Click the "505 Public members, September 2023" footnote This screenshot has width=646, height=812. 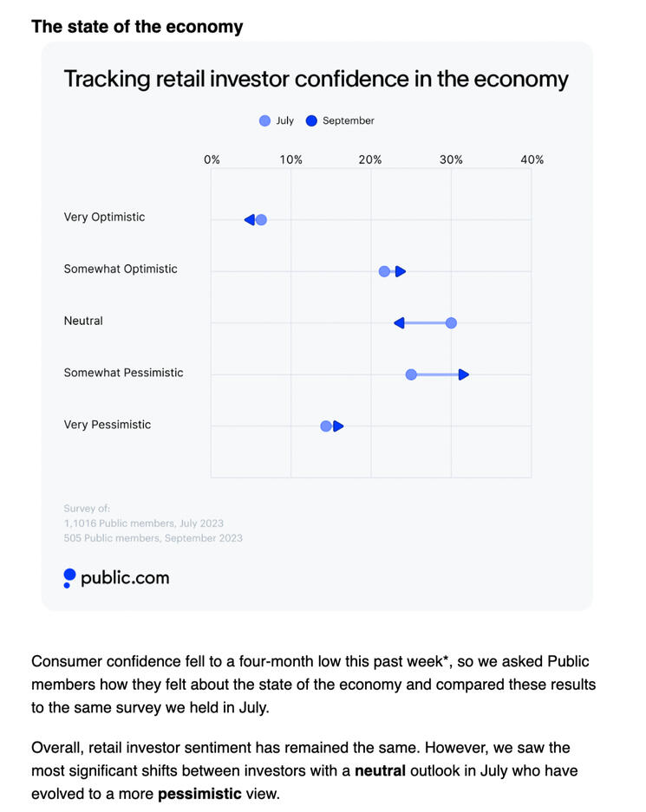click(153, 538)
